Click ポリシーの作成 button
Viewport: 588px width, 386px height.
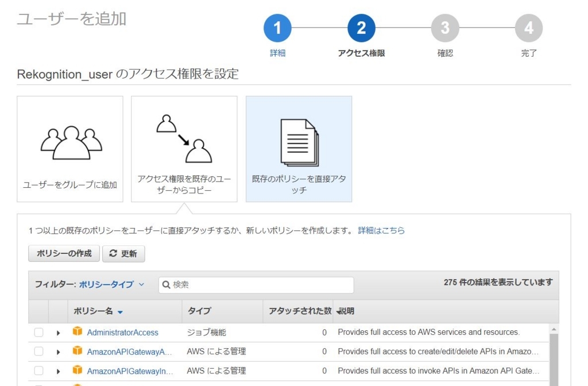coord(64,253)
